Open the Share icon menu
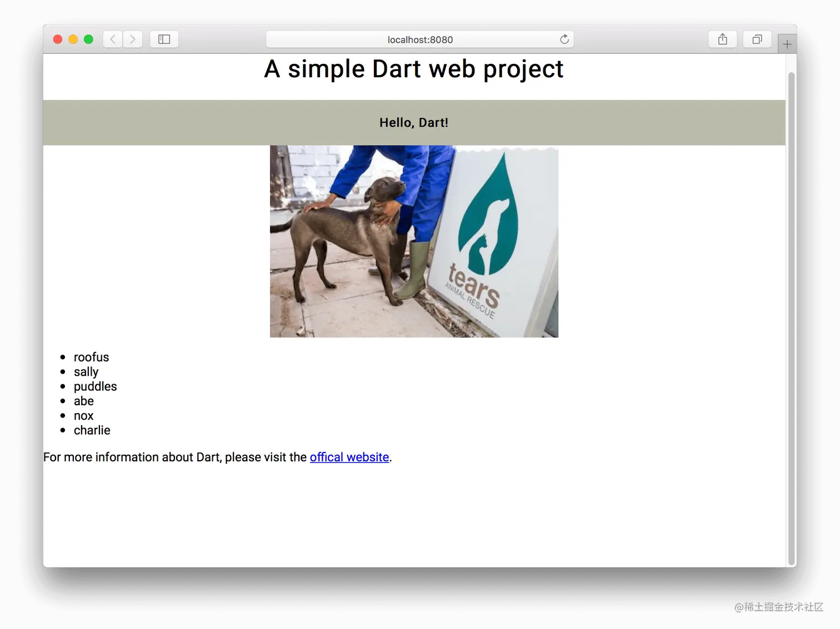This screenshot has width=840, height=629. (x=723, y=39)
